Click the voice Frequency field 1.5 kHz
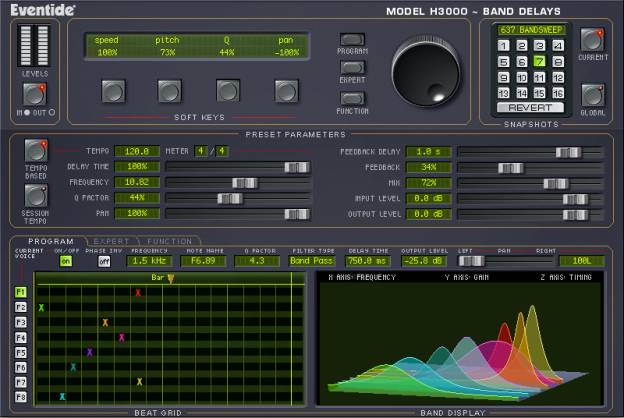 (x=149, y=261)
